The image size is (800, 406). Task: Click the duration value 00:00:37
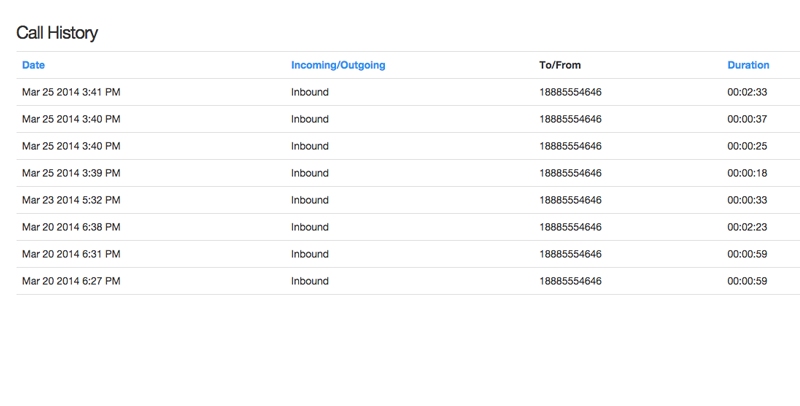pyautogui.click(x=747, y=119)
